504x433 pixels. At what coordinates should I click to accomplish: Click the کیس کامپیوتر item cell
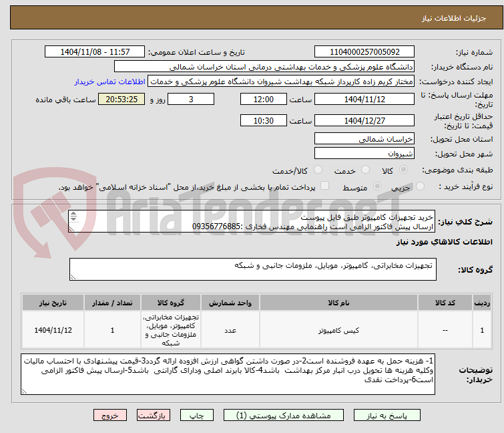tap(338, 330)
